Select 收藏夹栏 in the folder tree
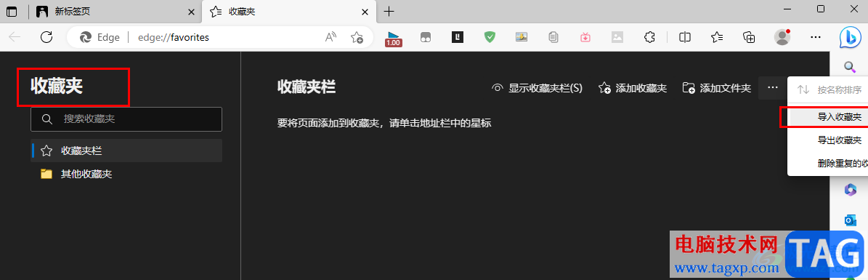This screenshot has width=868, height=280. [x=126, y=151]
